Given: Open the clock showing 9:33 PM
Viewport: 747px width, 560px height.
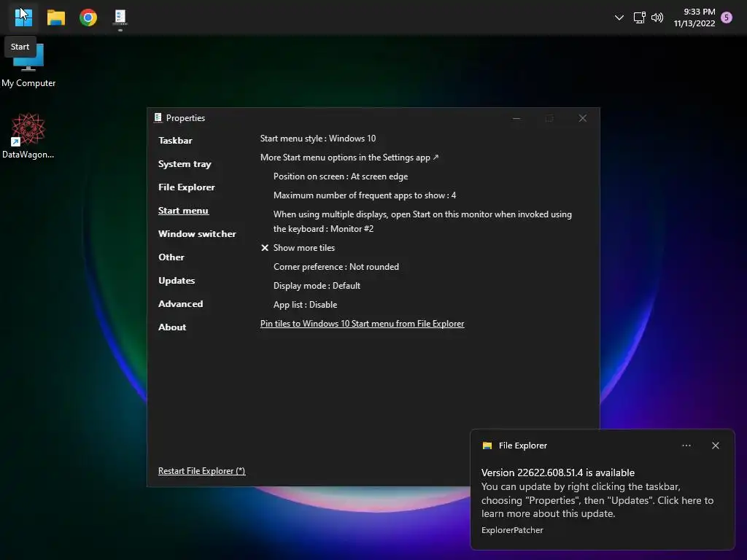Looking at the screenshot, I should (694, 17).
